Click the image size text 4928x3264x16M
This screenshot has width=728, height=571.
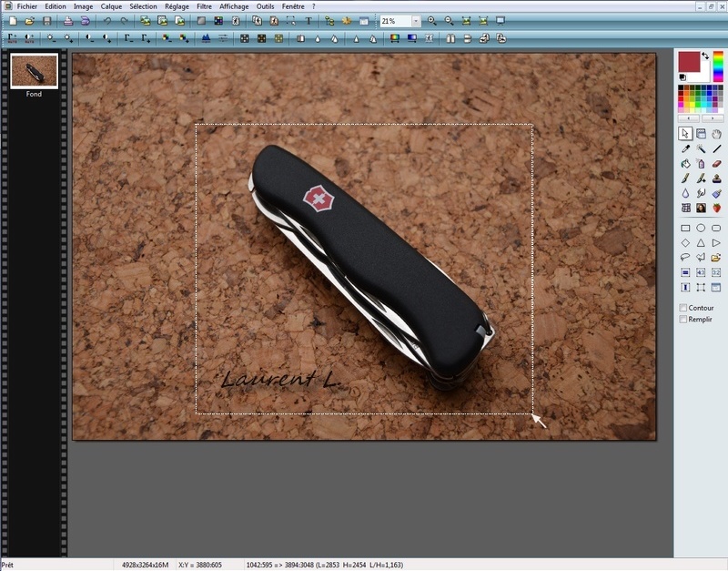[x=145, y=565]
